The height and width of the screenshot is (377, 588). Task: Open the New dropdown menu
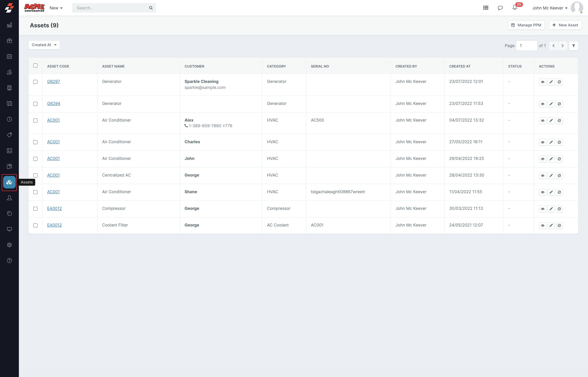[56, 8]
